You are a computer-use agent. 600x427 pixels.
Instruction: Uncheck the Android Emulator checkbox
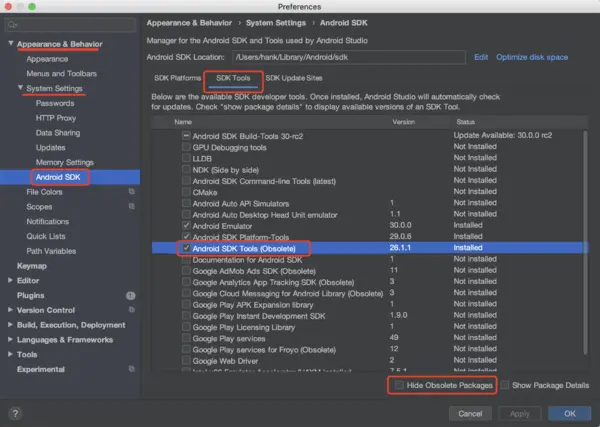pos(186,225)
